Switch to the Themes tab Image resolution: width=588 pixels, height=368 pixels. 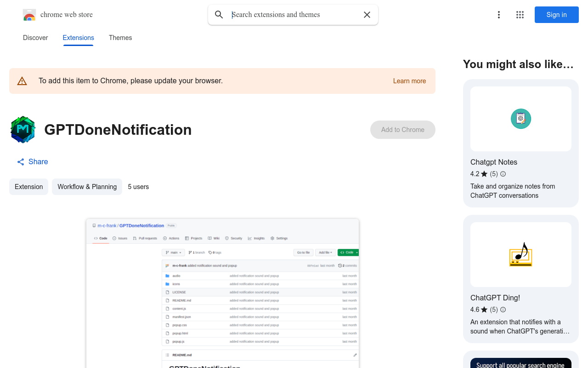click(x=120, y=38)
